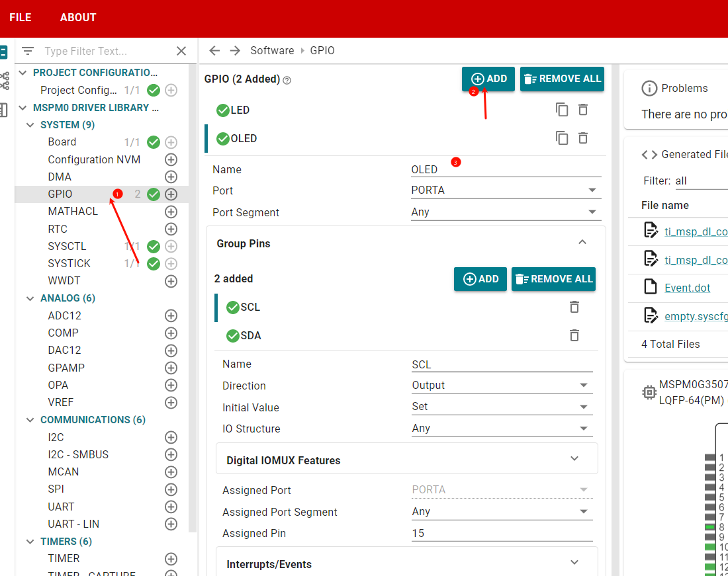Click the help icon next to GPIO (2 Added)

[287, 80]
